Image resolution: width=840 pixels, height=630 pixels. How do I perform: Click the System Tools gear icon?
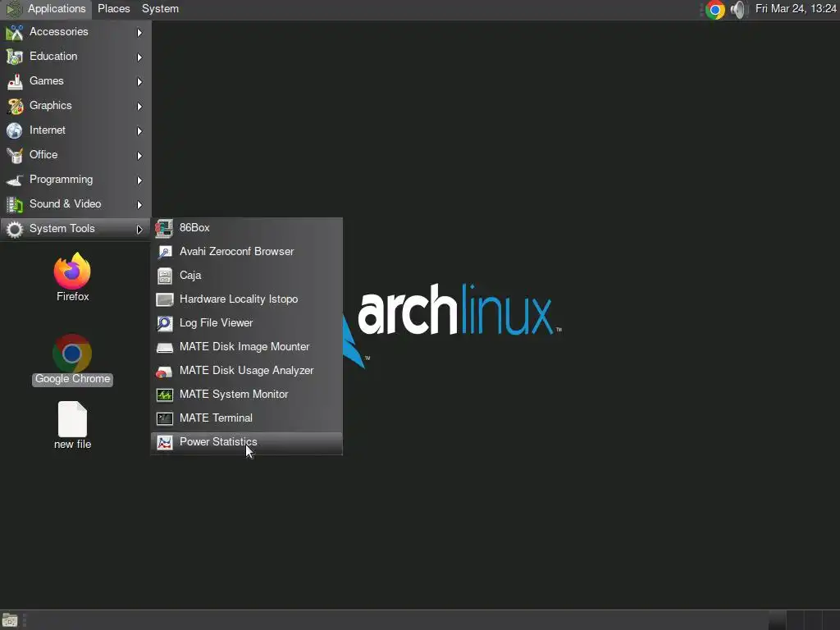tap(15, 230)
